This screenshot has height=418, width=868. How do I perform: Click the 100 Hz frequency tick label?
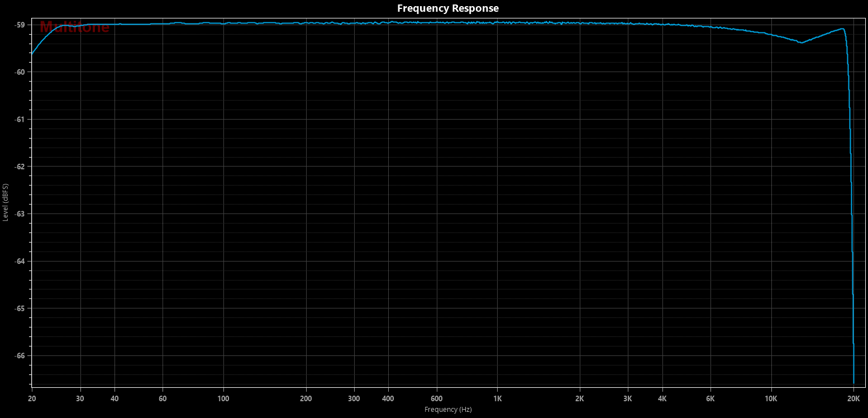(x=223, y=398)
